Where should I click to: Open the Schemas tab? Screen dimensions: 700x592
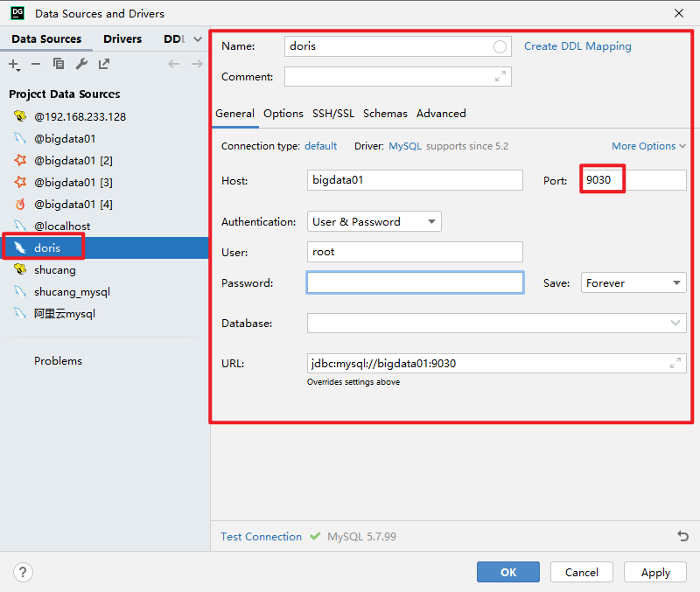tap(385, 114)
